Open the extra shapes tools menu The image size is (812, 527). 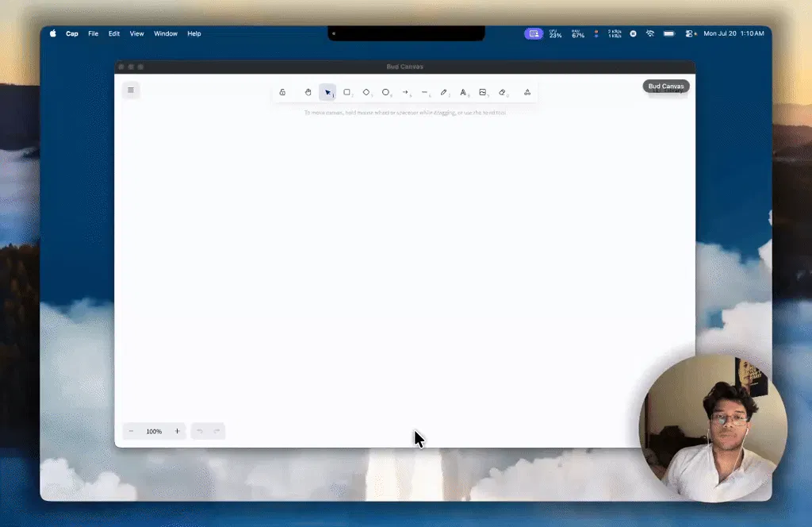[527, 92]
